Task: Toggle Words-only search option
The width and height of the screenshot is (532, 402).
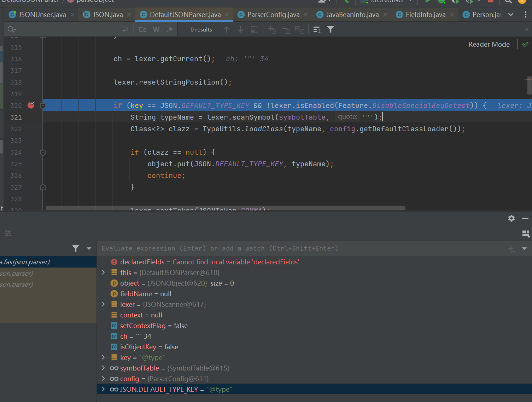Action: (x=156, y=30)
